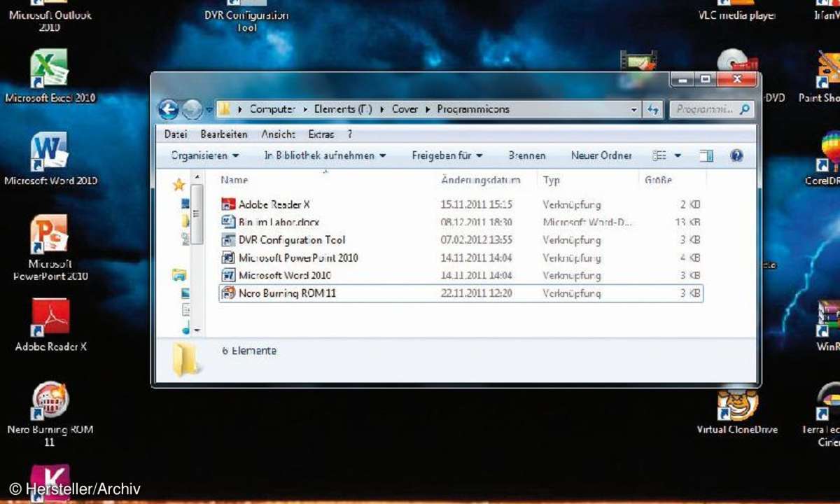Screen dimensions: 840x504
Task: Click the Word docx file icon
Action: [228, 222]
